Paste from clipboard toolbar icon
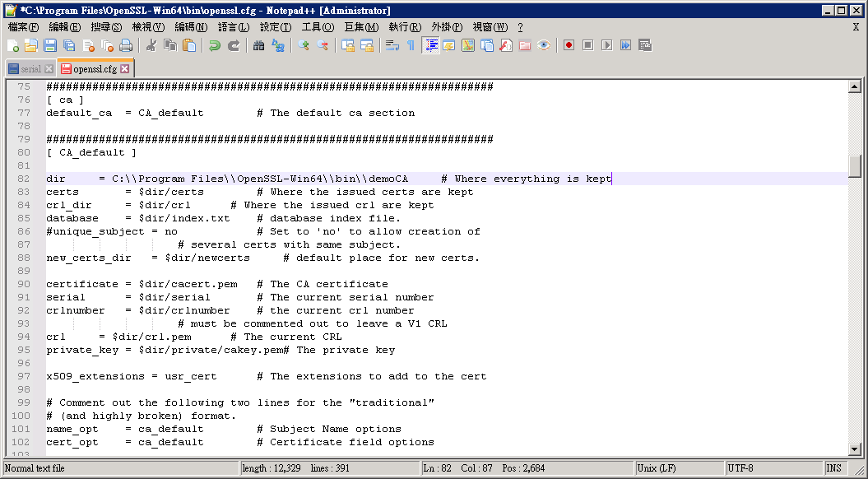This screenshot has width=868, height=479. coord(189,46)
